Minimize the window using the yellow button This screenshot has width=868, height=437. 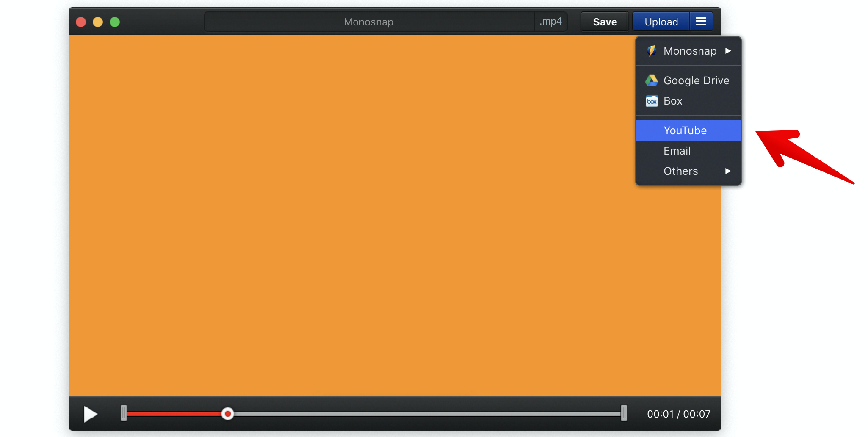[x=98, y=22]
